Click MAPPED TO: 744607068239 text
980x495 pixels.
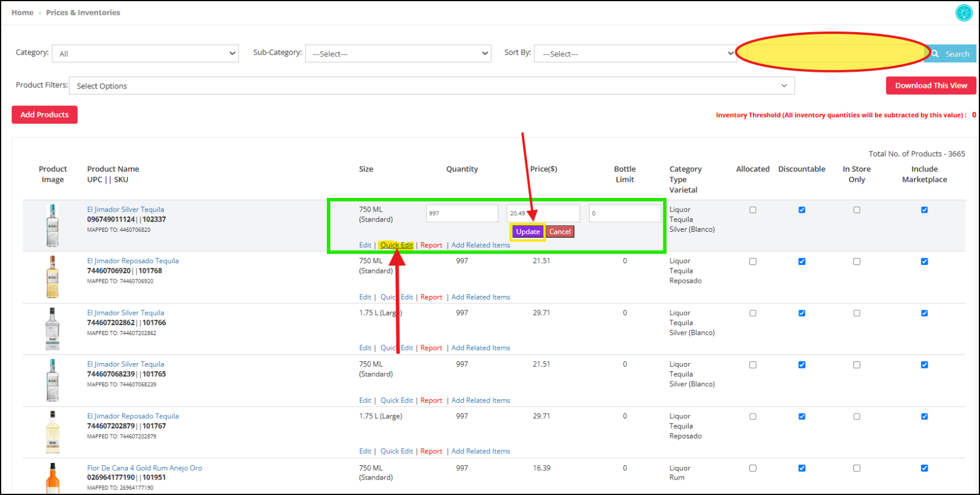coord(122,384)
